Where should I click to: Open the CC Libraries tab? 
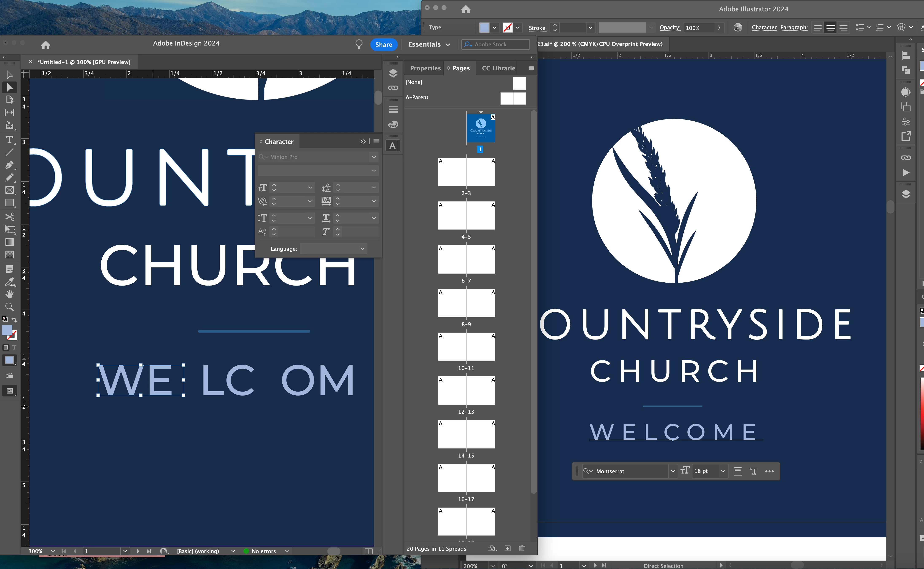498,68
